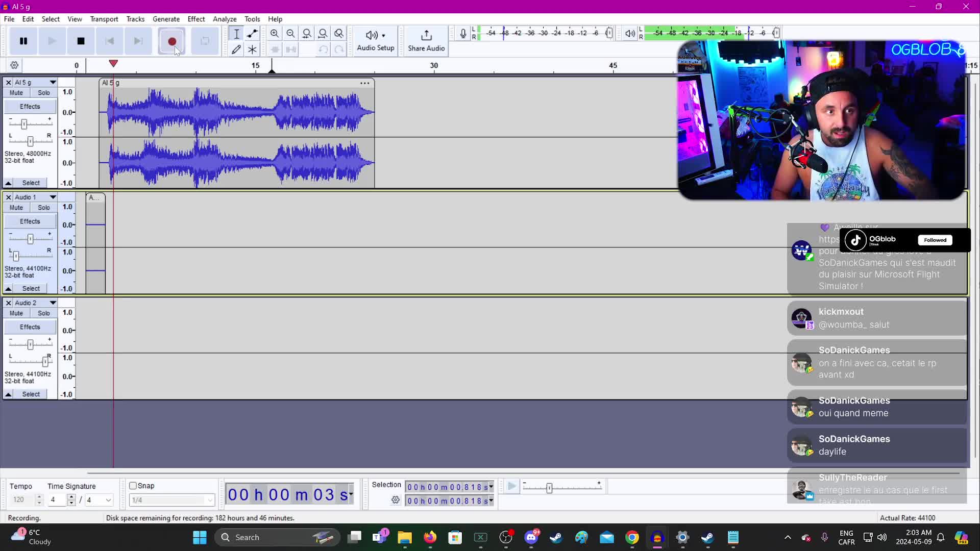Image resolution: width=980 pixels, height=551 pixels.
Task: Solo the AI 5 g track
Action: [x=44, y=93]
